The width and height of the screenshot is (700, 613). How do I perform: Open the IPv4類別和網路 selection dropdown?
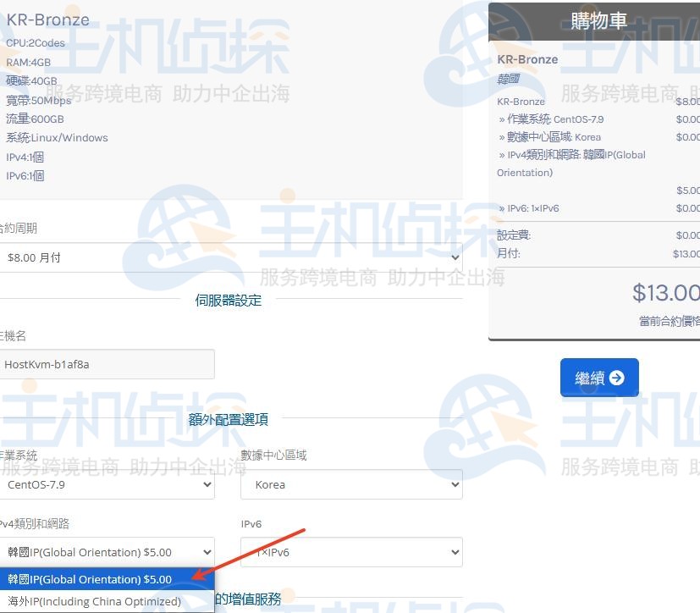107,551
